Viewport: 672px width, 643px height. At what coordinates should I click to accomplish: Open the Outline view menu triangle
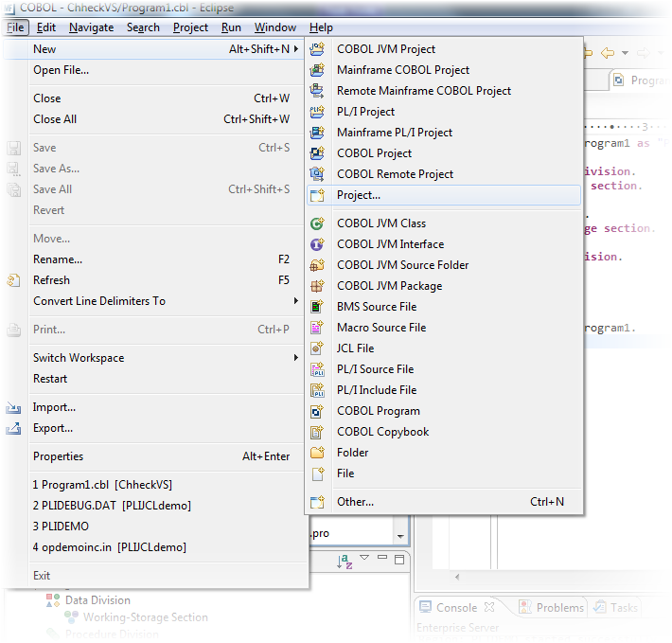pyautogui.click(x=364, y=557)
